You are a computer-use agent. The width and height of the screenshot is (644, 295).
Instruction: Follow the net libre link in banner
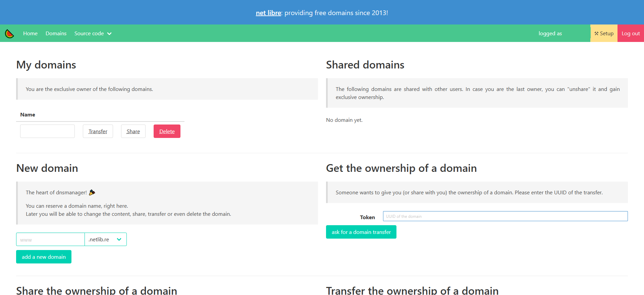(268, 13)
